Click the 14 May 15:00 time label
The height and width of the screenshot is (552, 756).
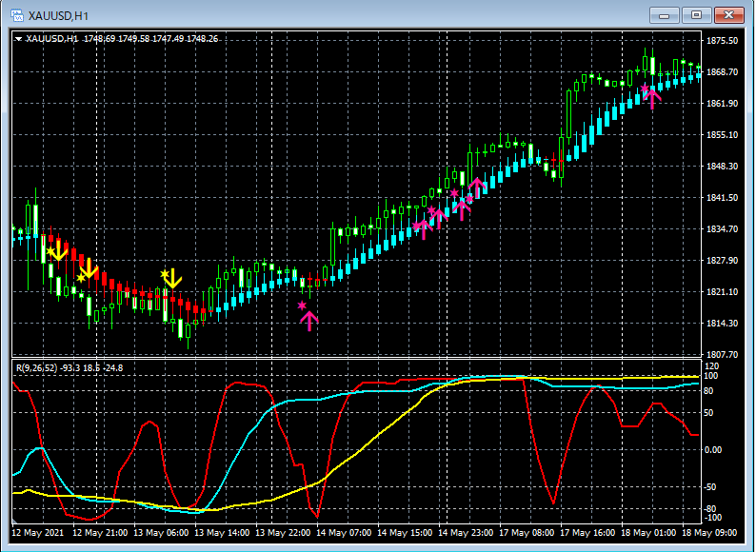405,533
